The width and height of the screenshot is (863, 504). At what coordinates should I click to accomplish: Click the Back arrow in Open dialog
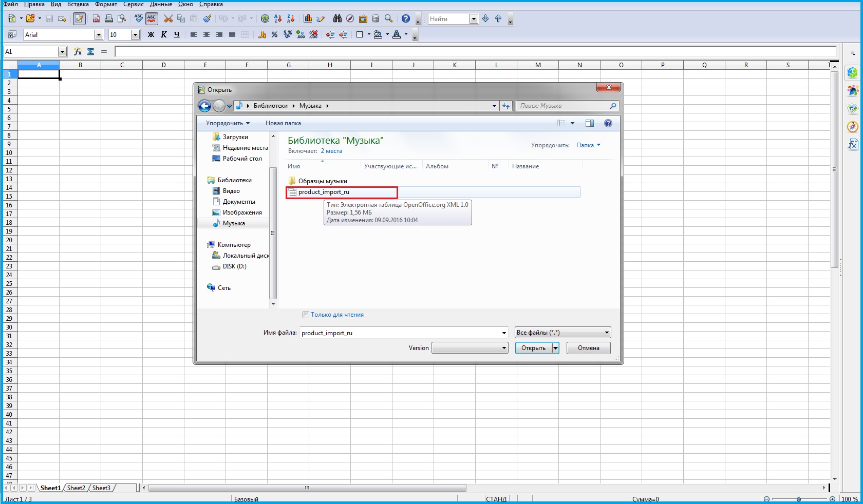point(204,106)
